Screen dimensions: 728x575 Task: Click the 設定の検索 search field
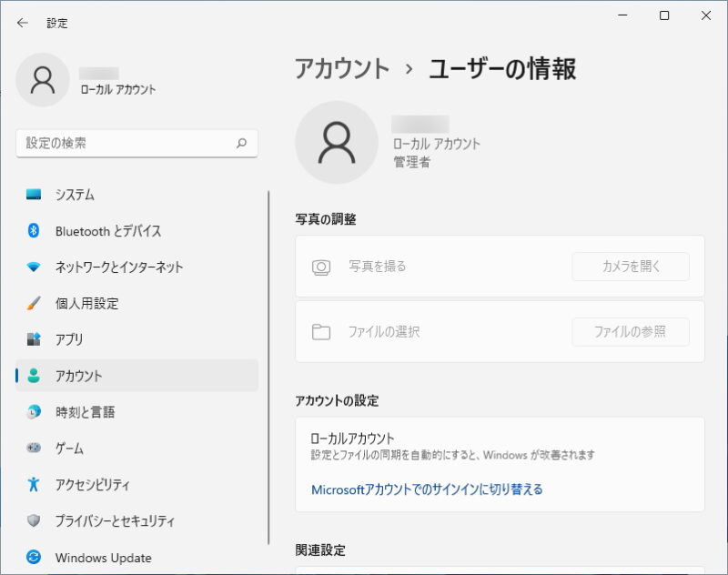click(127, 143)
